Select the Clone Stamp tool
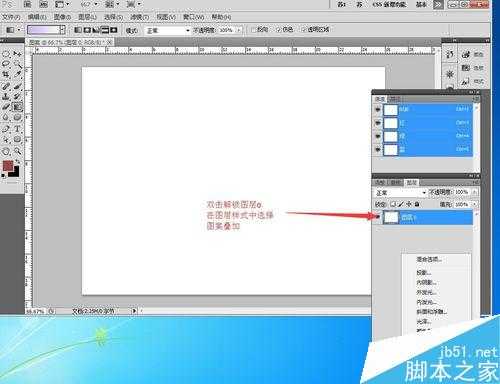 click(6, 97)
